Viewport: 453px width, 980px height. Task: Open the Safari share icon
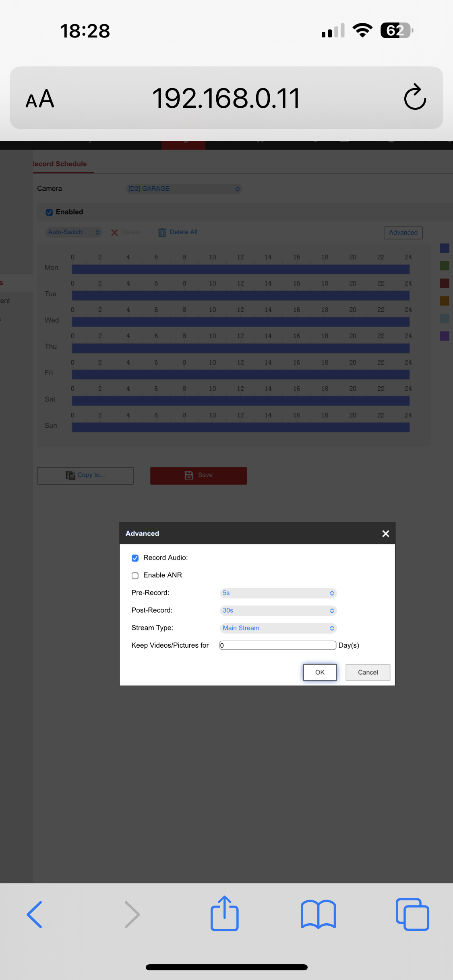pyautogui.click(x=225, y=914)
